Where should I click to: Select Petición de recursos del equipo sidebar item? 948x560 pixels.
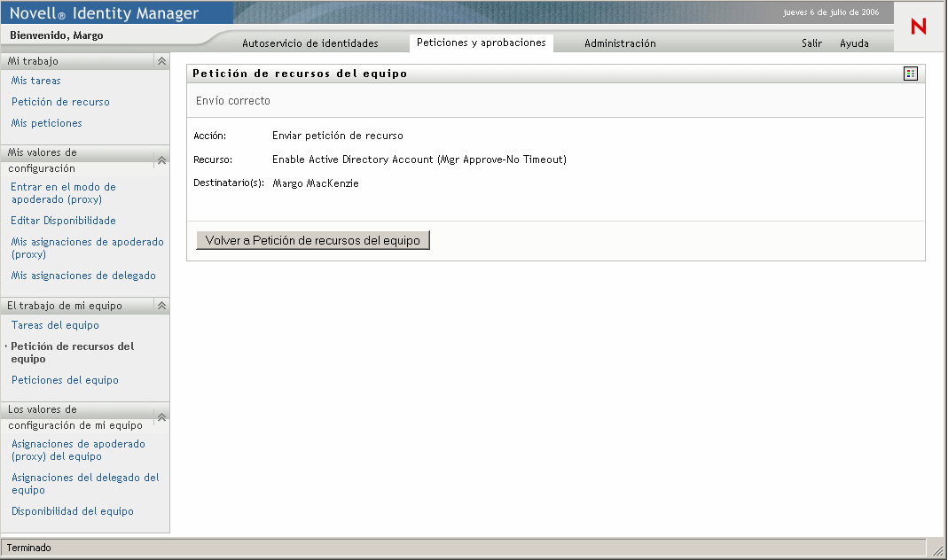(73, 352)
